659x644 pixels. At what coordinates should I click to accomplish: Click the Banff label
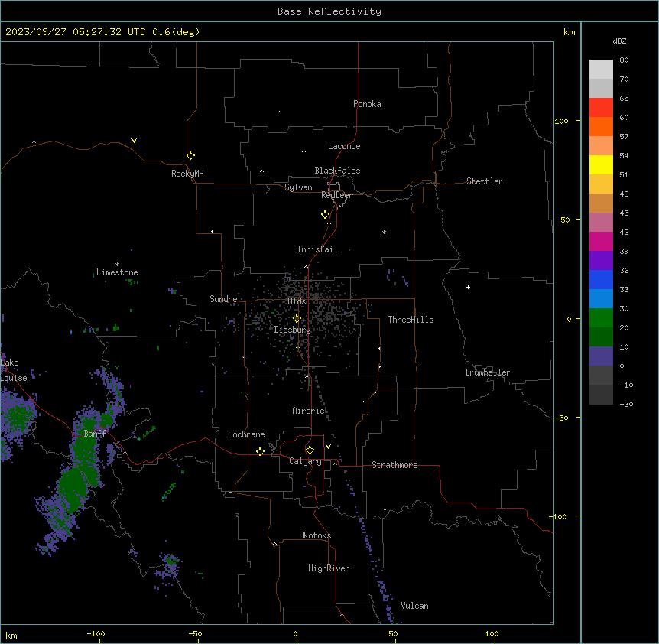[x=95, y=434]
